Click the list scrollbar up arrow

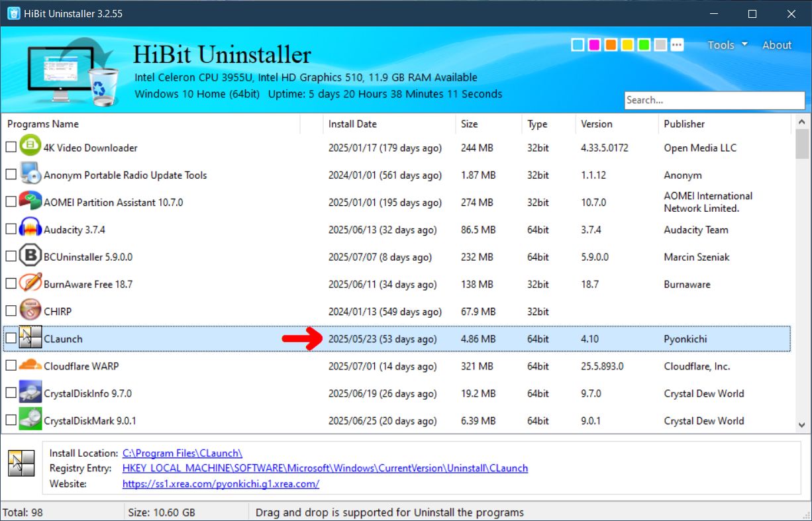801,122
